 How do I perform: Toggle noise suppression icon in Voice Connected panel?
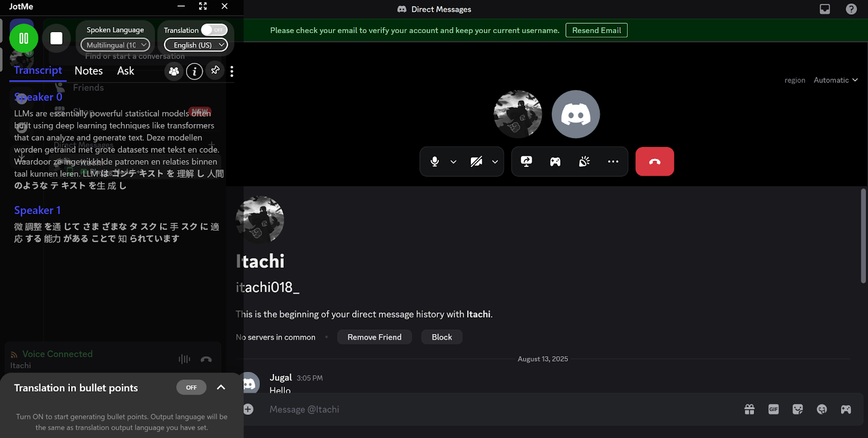[184, 359]
